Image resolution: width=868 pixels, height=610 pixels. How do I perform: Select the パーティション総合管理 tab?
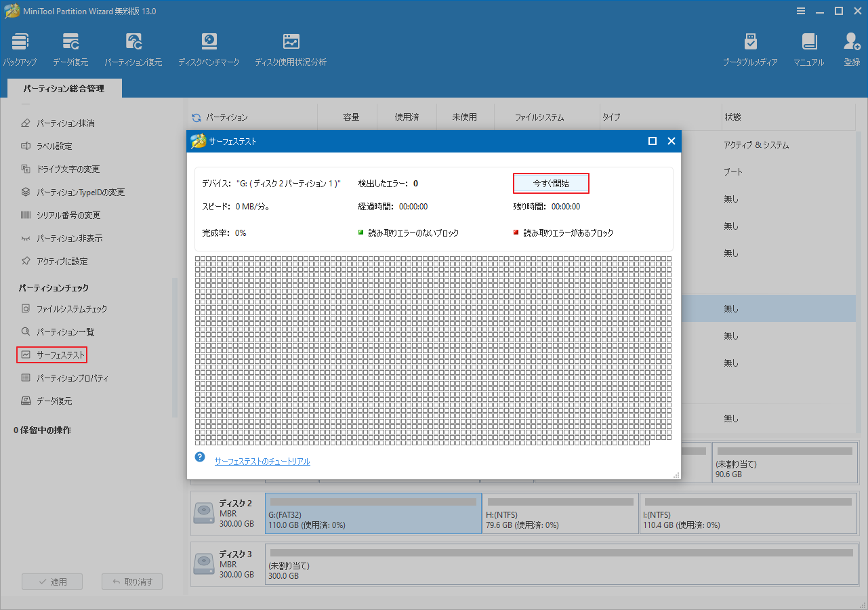pos(64,88)
